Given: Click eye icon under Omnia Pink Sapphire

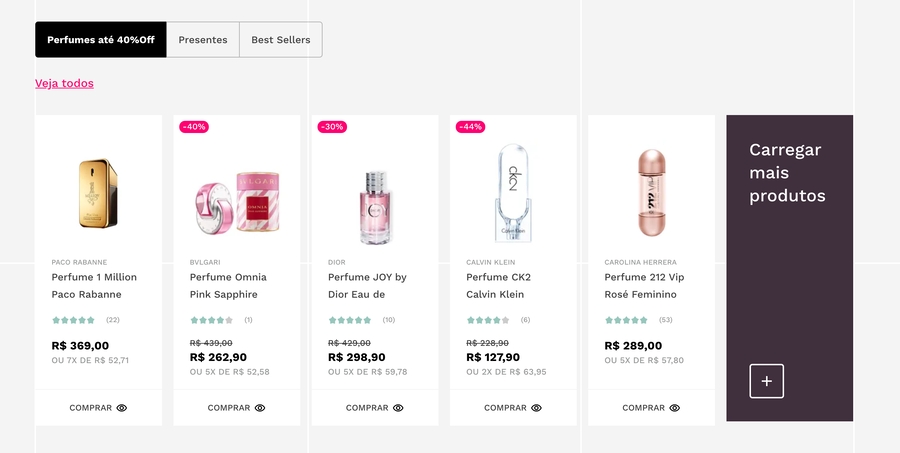Looking at the screenshot, I should 260,408.
